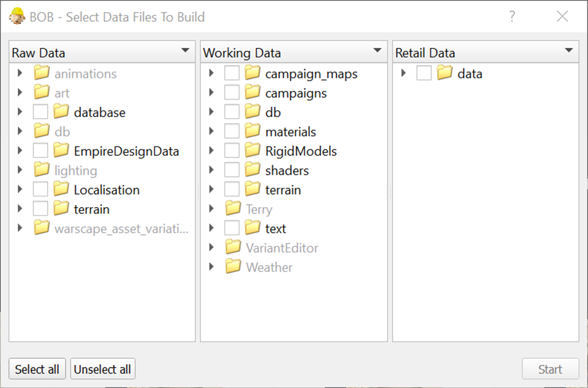
Task: Click the BOB monkey icon in title bar
Action: [17, 16]
